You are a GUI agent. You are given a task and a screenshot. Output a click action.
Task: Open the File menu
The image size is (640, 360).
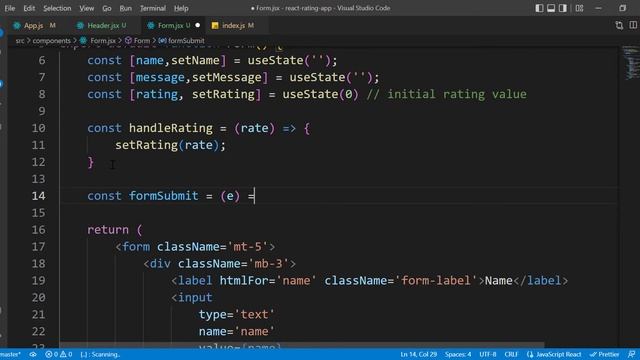click(x=10, y=8)
